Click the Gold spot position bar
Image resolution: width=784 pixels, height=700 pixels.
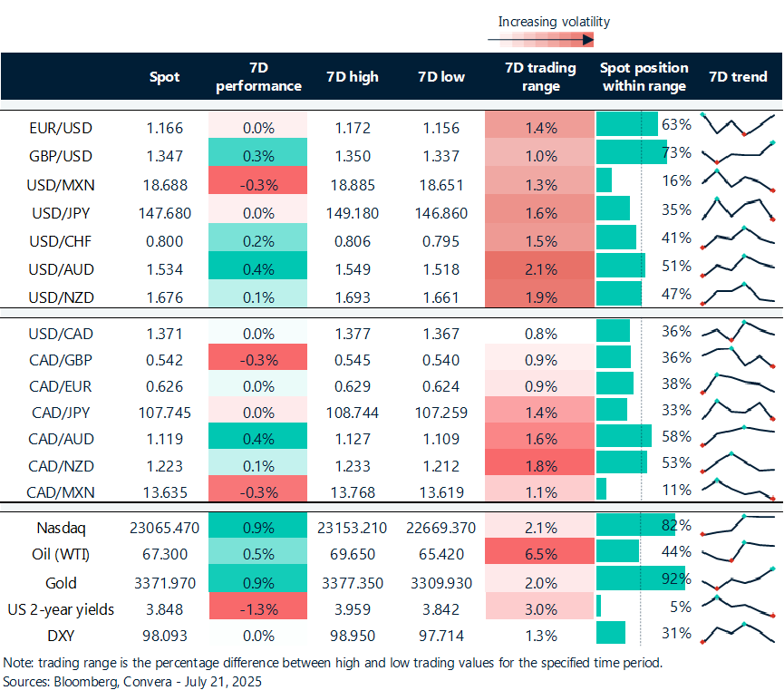tap(641, 578)
